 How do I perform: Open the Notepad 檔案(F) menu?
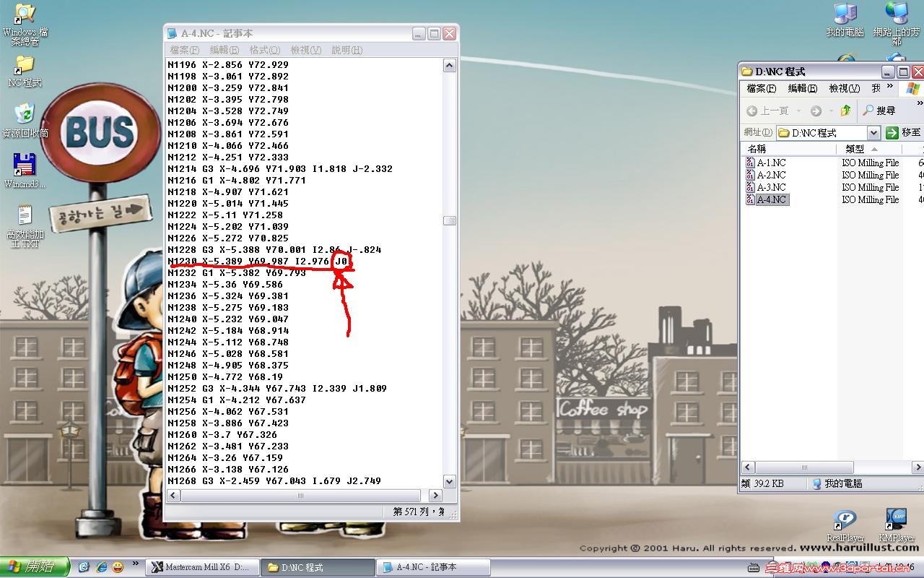184,50
